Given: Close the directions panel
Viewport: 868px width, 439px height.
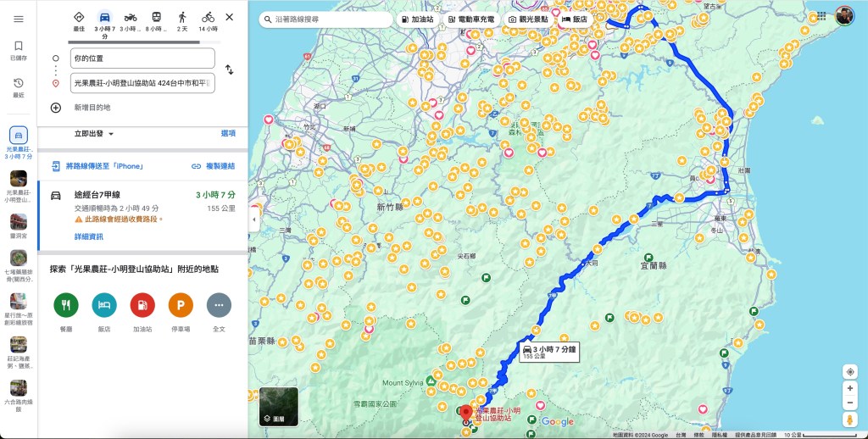Looking at the screenshot, I should coord(229,17).
